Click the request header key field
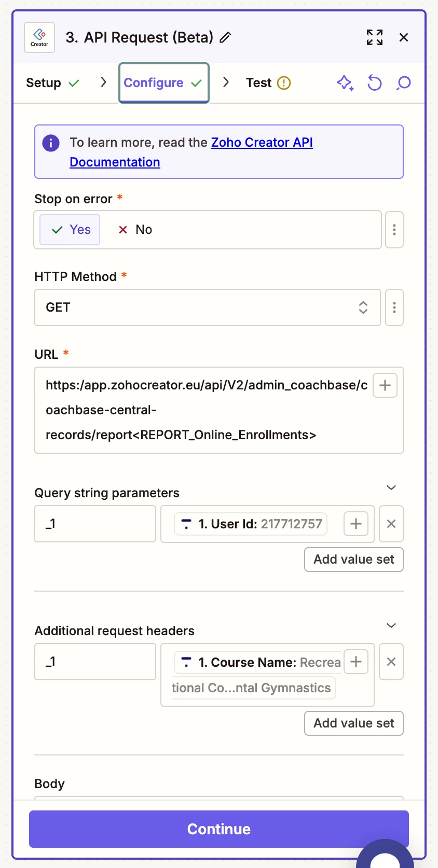This screenshot has height=868, width=438. [x=95, y=662]
